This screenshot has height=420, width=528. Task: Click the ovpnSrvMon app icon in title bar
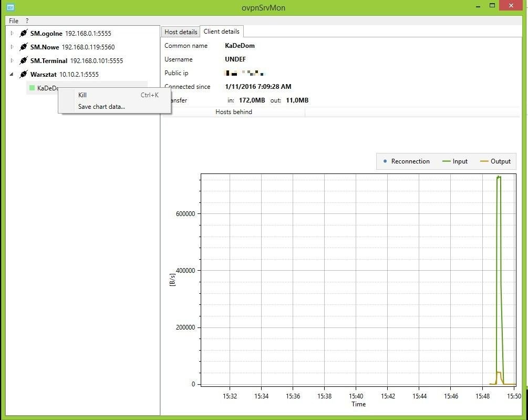point(11,7)
